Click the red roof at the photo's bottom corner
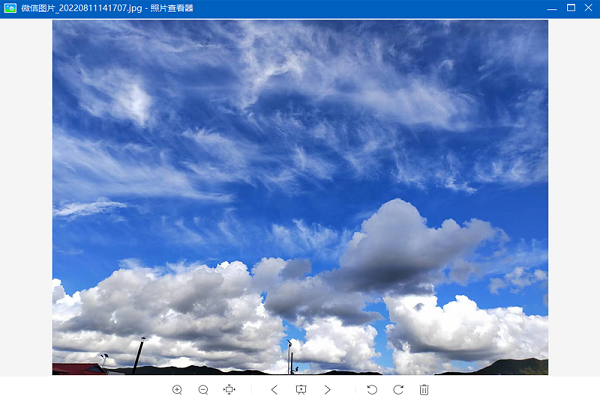 (x=77, y=369)
